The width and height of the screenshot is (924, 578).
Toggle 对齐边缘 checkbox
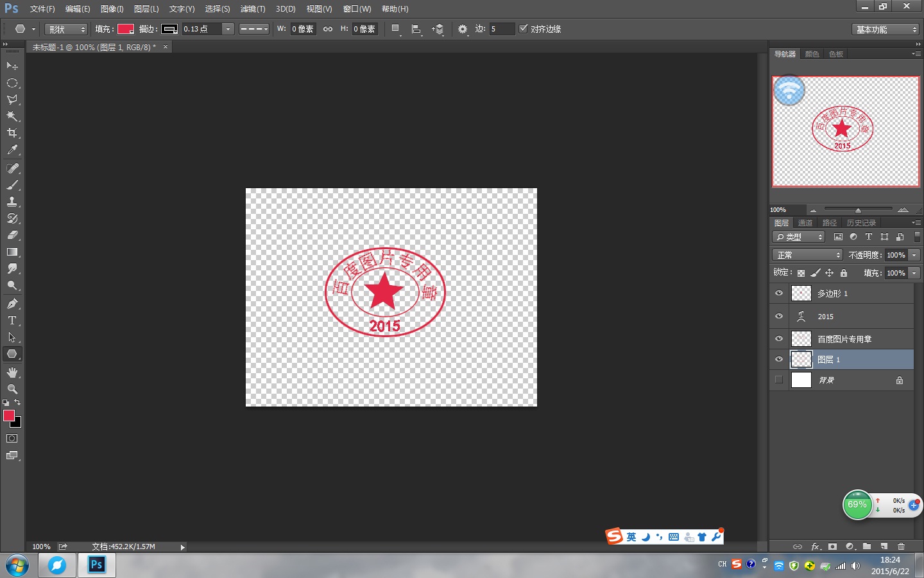(524, 29)
